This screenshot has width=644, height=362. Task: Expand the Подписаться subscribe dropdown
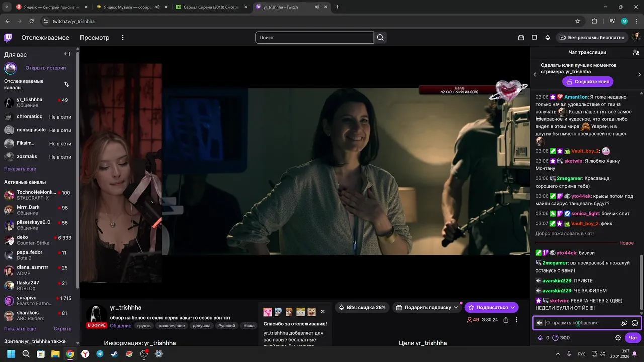coord(513,307)
